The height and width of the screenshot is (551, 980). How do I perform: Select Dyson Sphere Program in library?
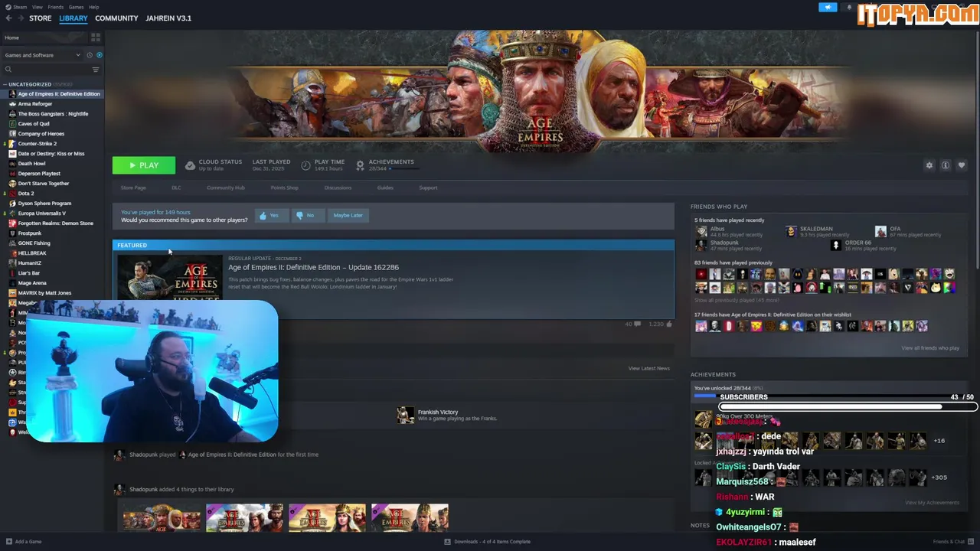(x=44, y=204)
